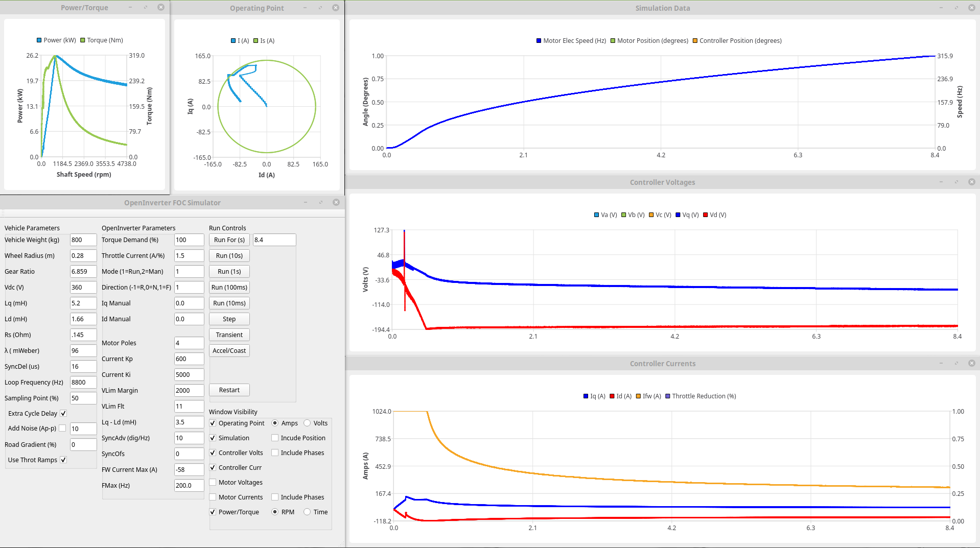Show the Motor Voltages window
The image size is (980, 548).
point(213,482)
